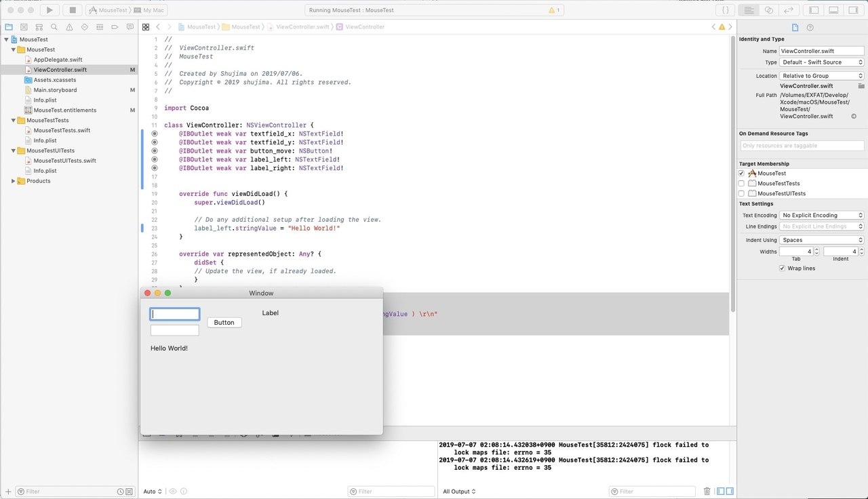Screen dimensions: 868x499
Task: Enable MouseTestTests target membership
Action: click(x=741, y=184)
